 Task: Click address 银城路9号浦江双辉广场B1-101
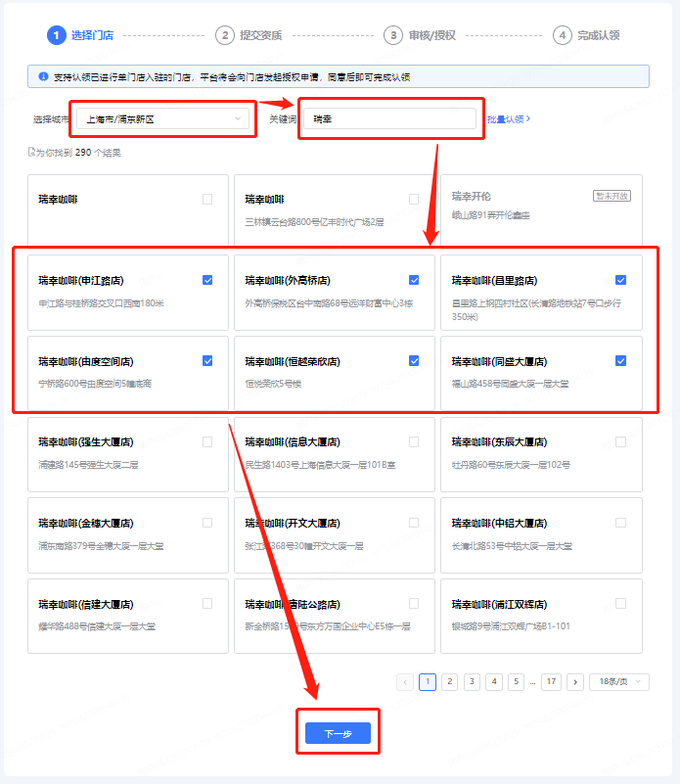pos(511,626)
